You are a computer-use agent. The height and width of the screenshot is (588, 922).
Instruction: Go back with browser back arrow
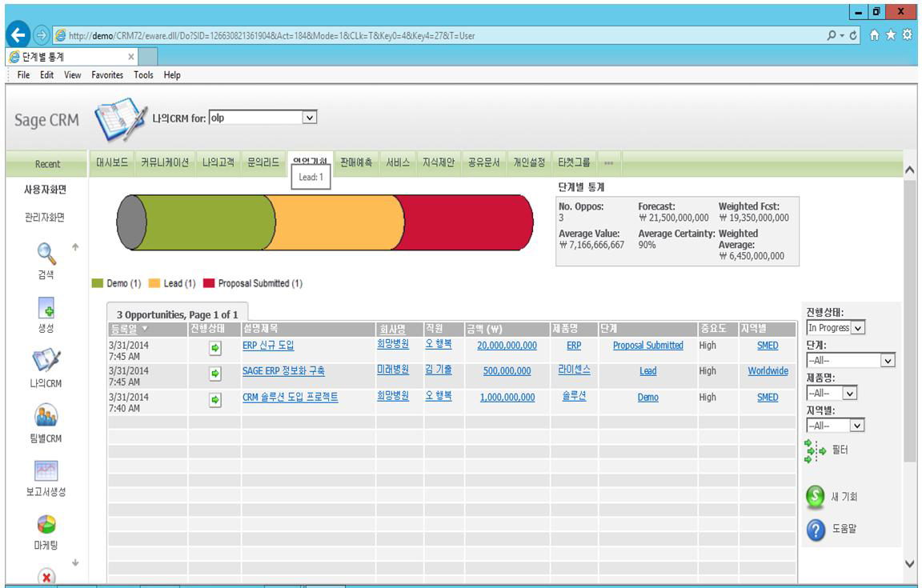pos(18,35)
